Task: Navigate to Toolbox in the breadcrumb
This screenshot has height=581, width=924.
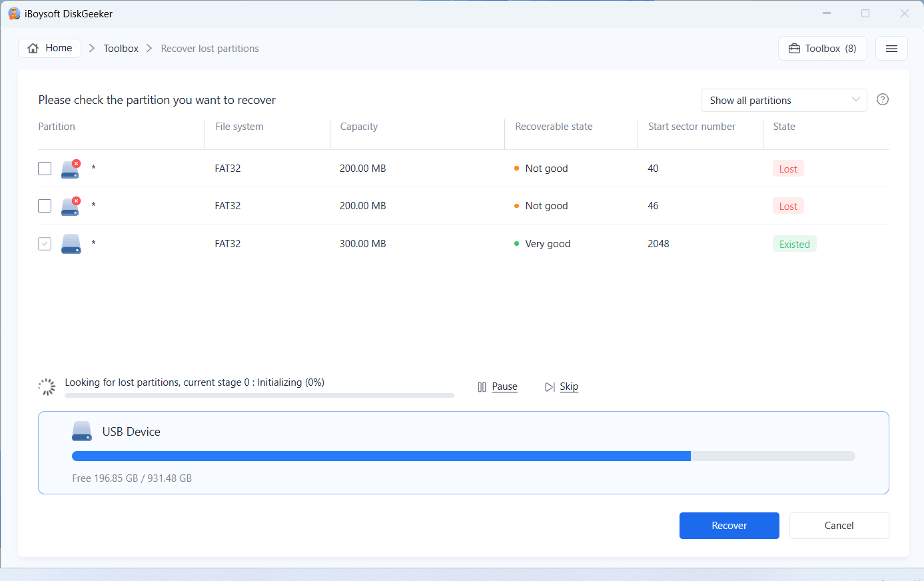Action: (x=121, y=49)
